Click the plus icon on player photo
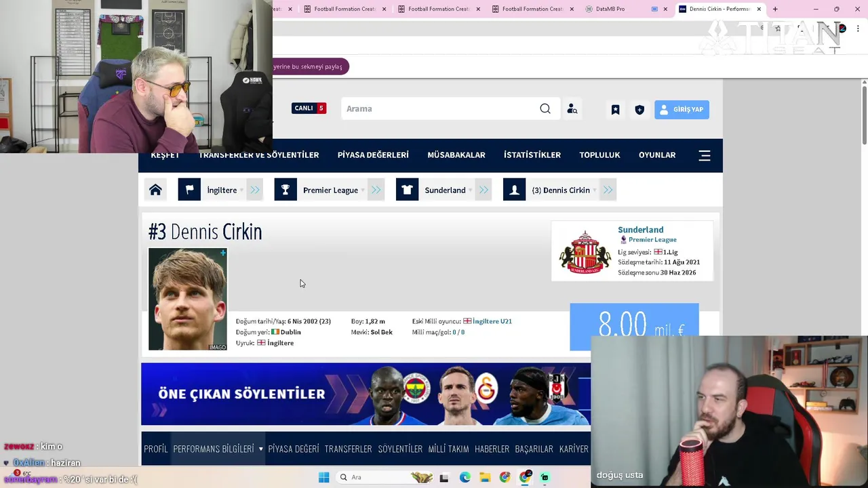The image size is (868, 488). pyautogui.click(x=222, y=253)
